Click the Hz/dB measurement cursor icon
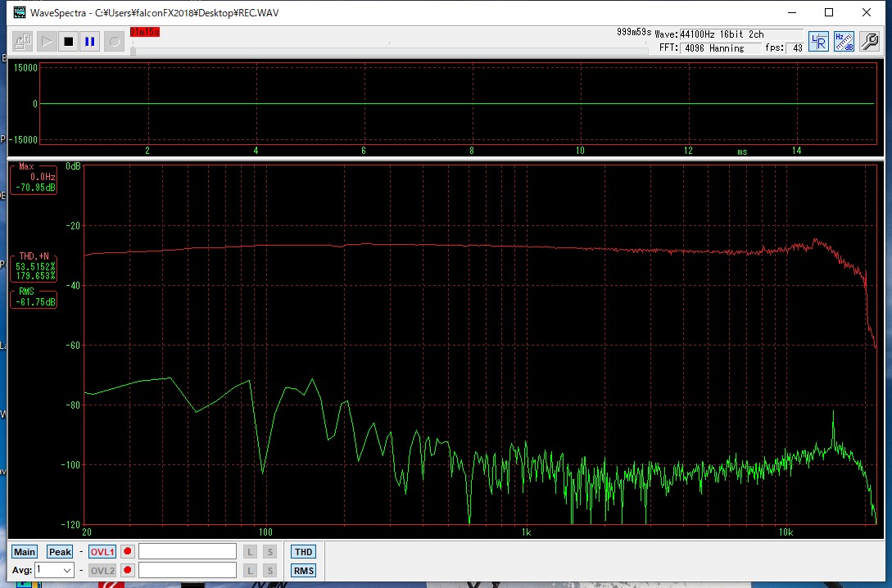This screenshot has width=892, height=588. click(844, 42)
